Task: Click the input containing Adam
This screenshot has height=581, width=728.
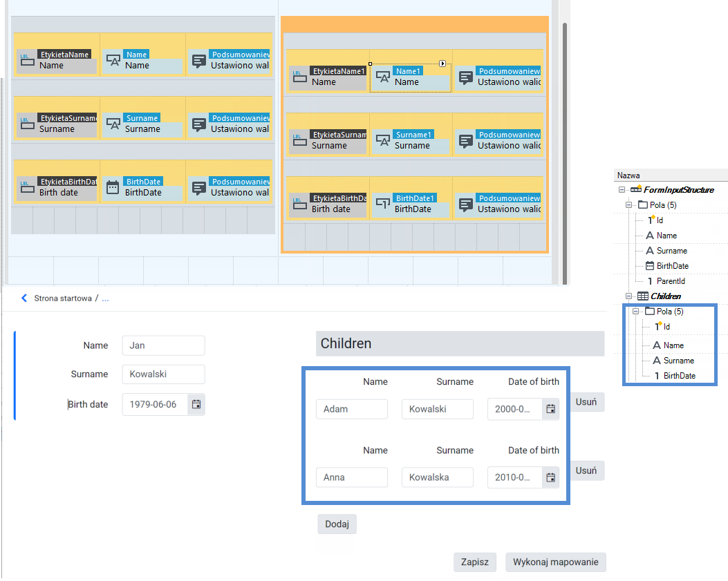Action: [352, 409]
